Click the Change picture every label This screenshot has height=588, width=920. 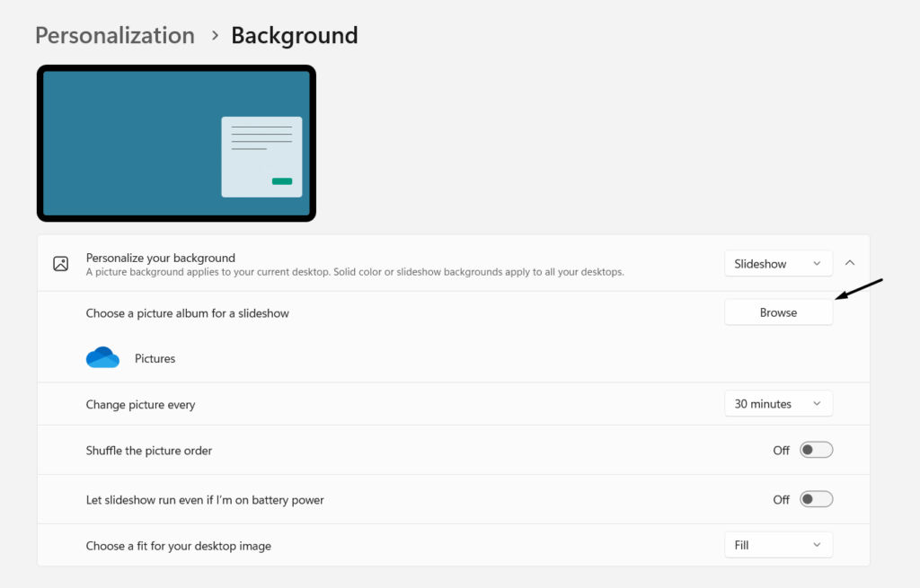coord(140,405)
